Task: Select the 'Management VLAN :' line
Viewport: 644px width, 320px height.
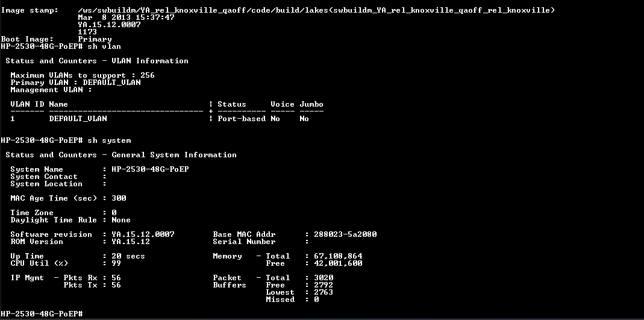Action: (51, 90)
